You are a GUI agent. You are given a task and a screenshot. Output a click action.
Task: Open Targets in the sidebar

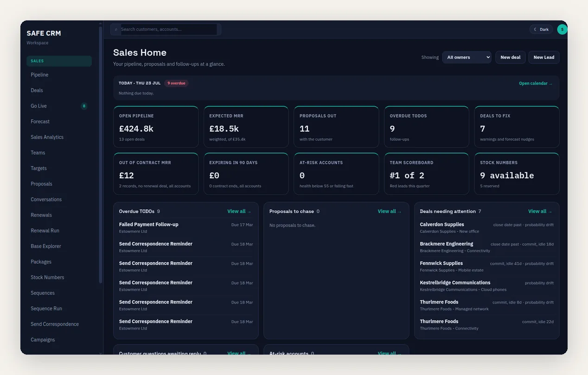tap(59, 168)
